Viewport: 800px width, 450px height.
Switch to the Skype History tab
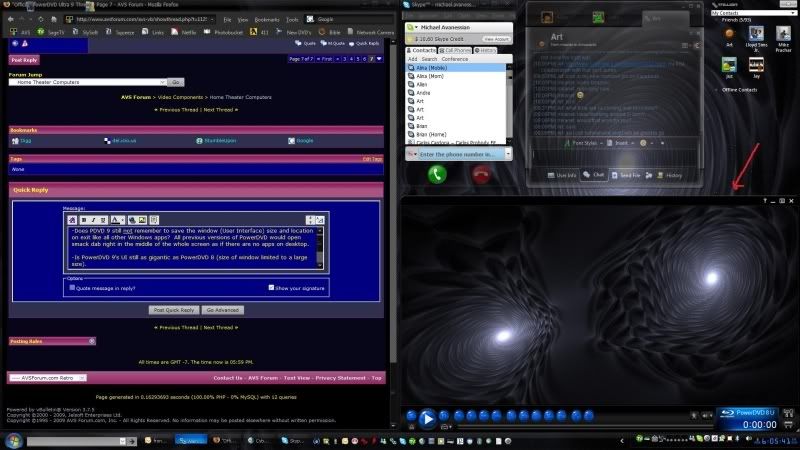coord(485,51)
